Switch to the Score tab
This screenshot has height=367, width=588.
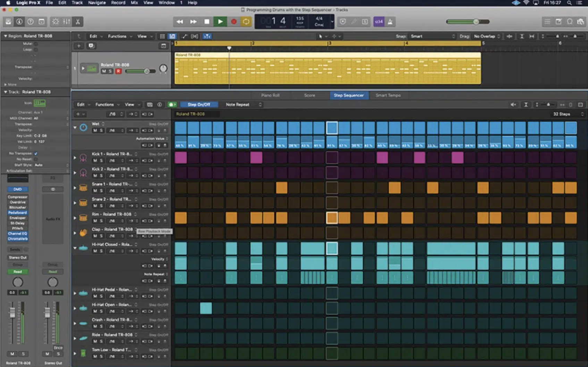pyautogui.click(x=310, y=95)
